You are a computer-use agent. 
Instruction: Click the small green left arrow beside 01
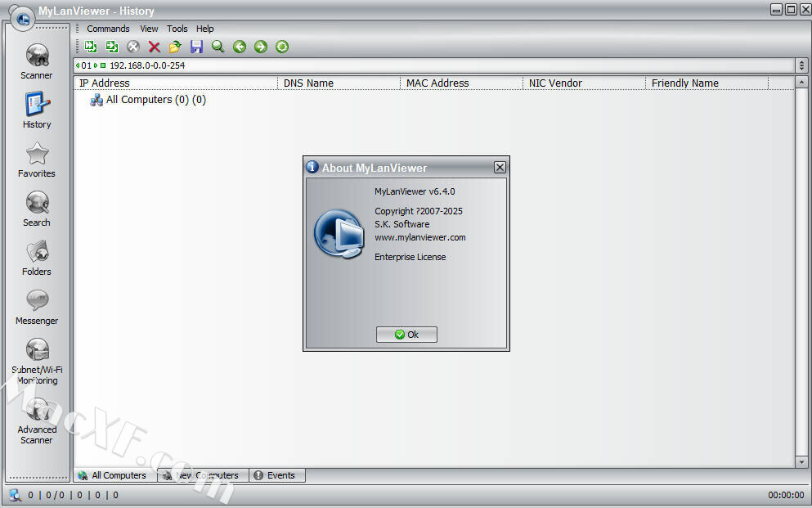[x=78, y=65]
